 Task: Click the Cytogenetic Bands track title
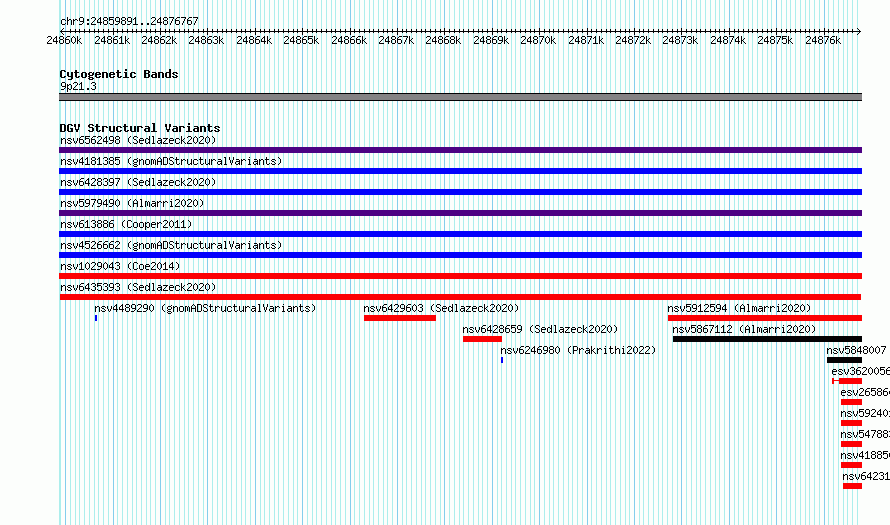(119, 74)
